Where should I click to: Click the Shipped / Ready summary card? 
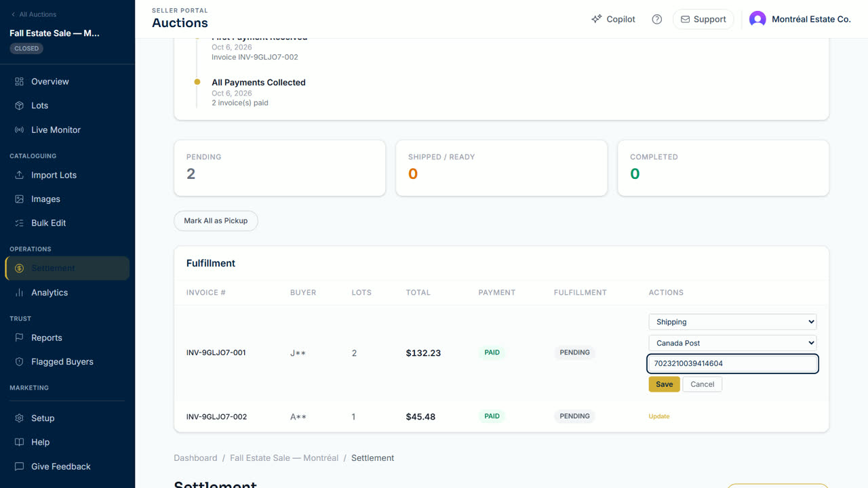tap(501, 168)
